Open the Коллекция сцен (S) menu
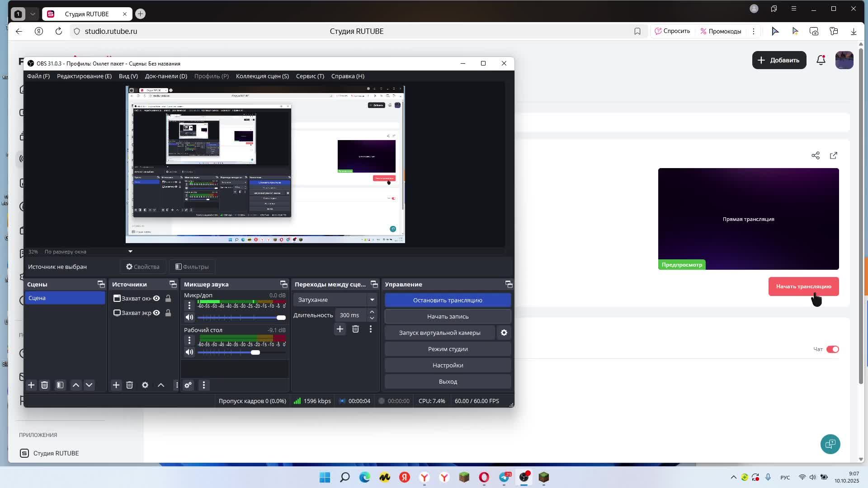Screen dimensions: 868x488 click(x=262, y=76)
